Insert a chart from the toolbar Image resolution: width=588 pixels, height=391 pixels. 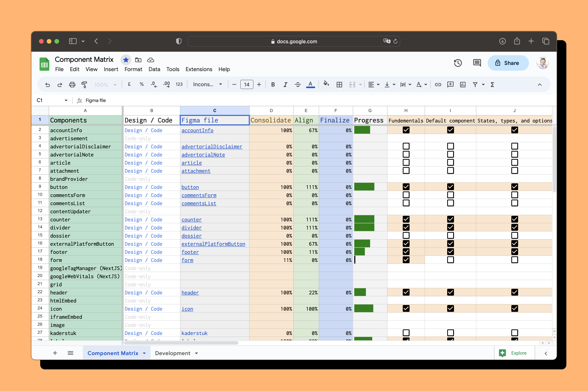pos(463,85)
